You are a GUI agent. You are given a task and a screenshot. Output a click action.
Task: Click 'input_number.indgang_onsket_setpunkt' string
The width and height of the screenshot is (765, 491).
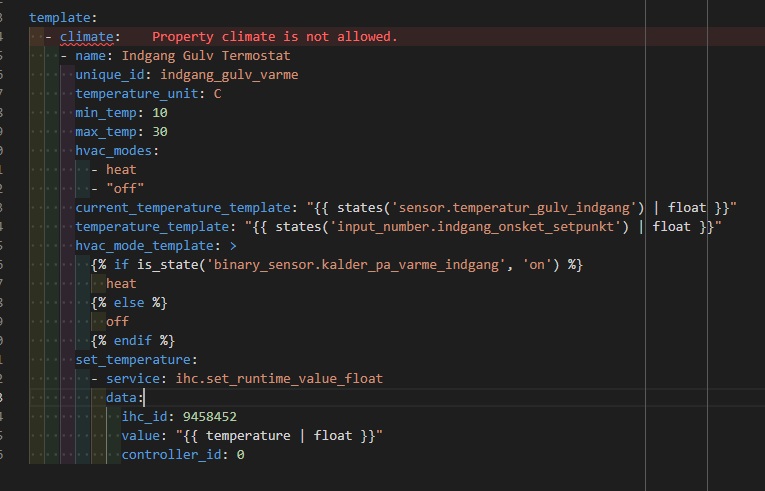(475, 227)
